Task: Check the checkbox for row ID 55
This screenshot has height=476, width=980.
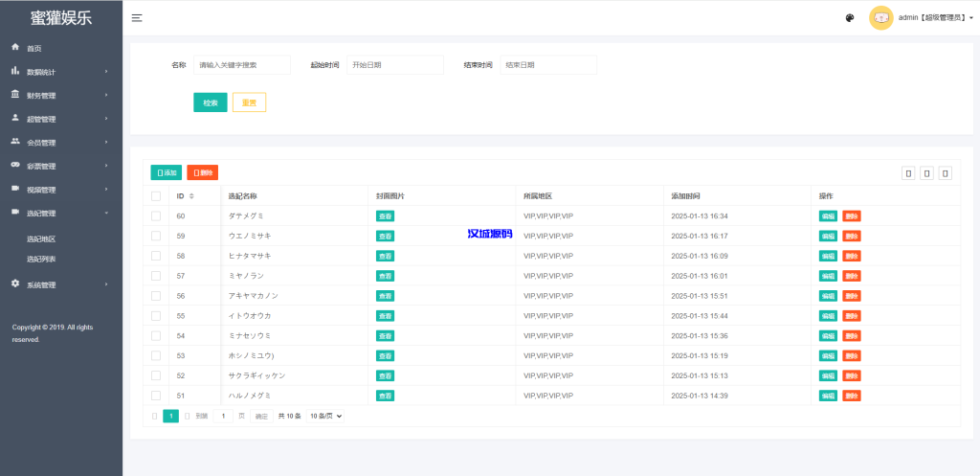Action: click(156, 315)
